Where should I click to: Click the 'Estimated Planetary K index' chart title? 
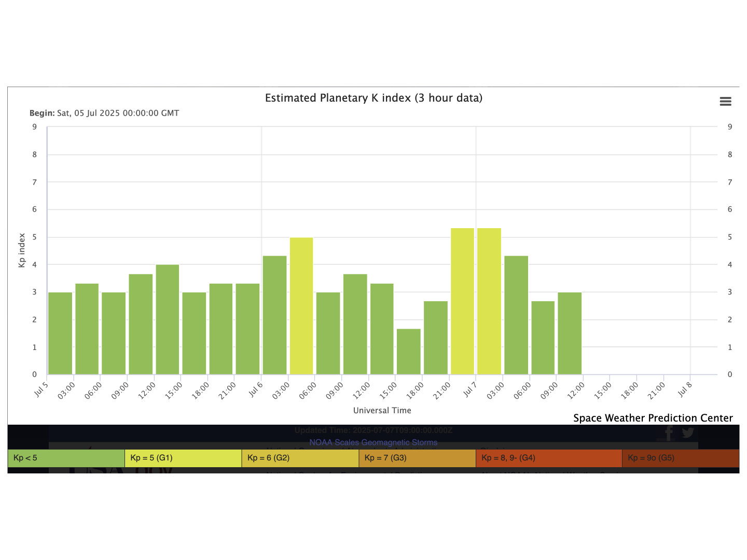pos(374,98)
